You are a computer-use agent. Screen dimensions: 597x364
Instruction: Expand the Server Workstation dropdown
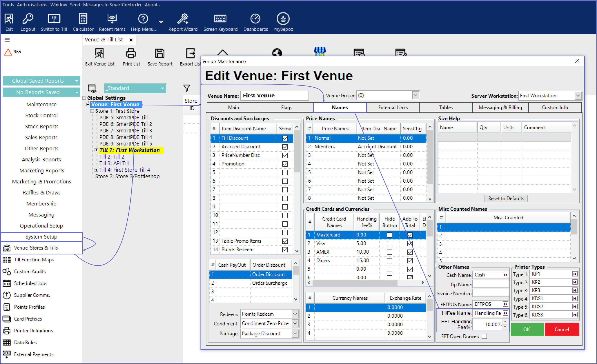click(578, 96)
